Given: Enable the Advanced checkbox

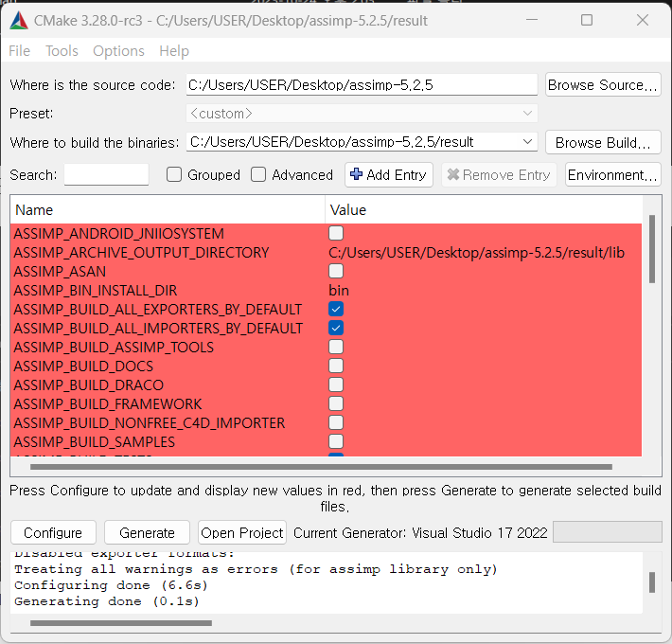Looking at the screenshot, I should pos(258,174).
